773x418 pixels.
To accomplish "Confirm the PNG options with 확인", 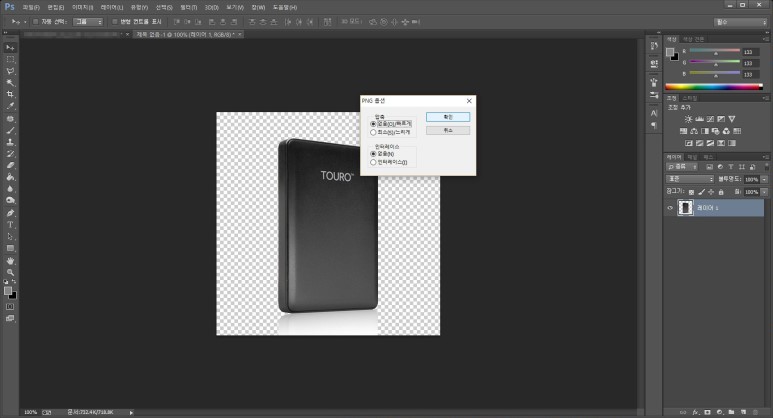I will point(448,117).
